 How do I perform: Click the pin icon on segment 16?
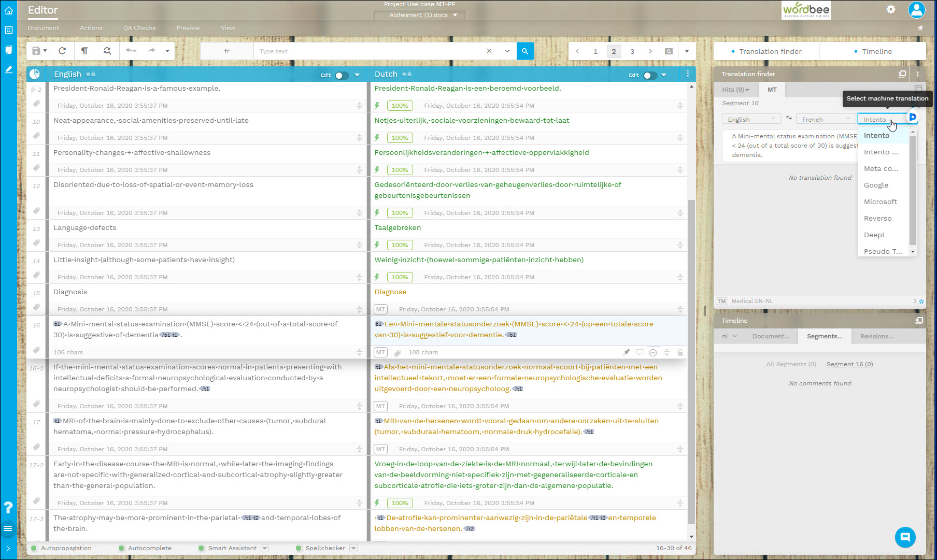coord(626,352)
